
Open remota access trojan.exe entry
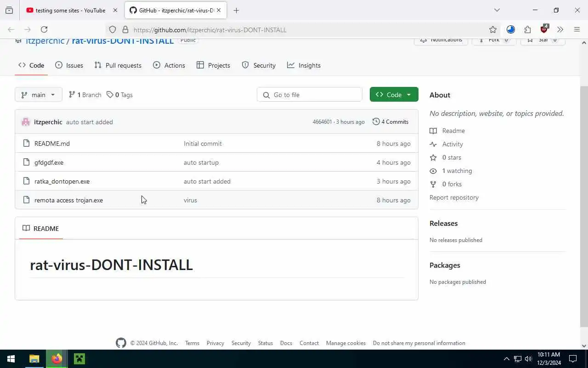tap(68, 200)
